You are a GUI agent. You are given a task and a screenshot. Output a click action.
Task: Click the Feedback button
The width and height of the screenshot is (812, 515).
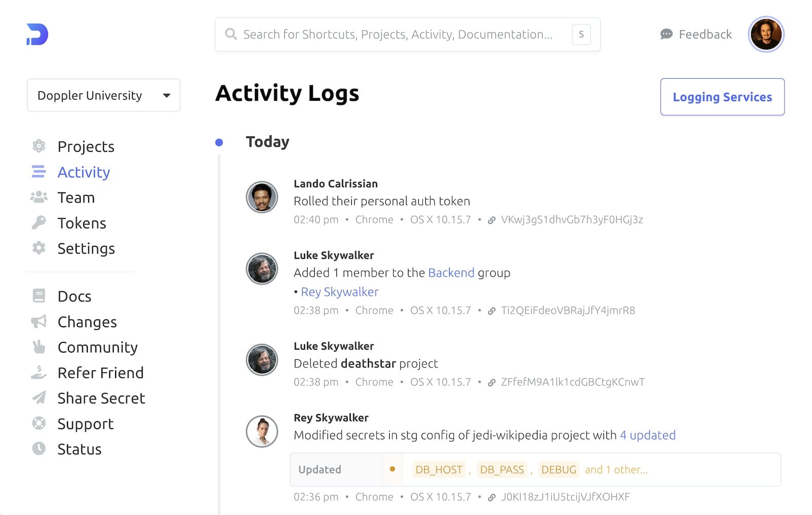click(696, 34)
